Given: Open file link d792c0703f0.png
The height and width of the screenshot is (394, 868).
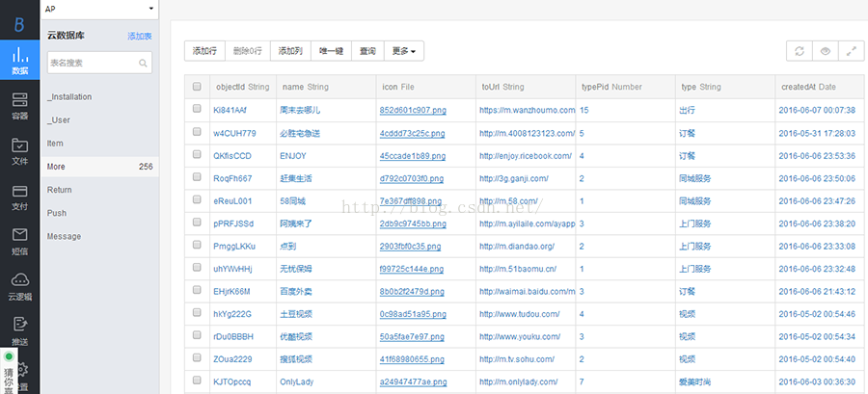Looking at the screenshot, I should (x=412, y=178).
